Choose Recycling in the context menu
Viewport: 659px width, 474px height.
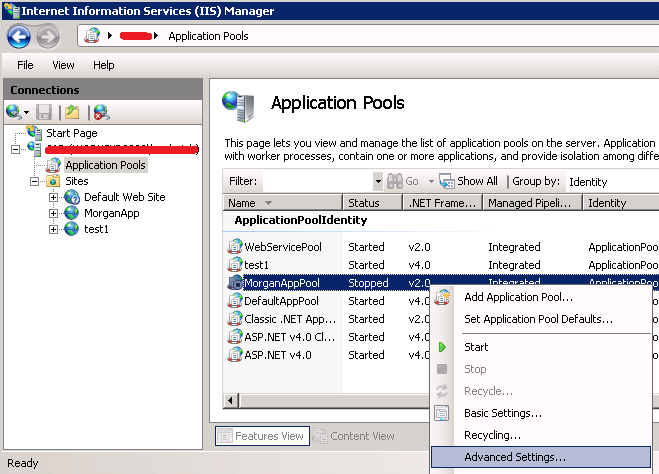(x=541, y=435)
